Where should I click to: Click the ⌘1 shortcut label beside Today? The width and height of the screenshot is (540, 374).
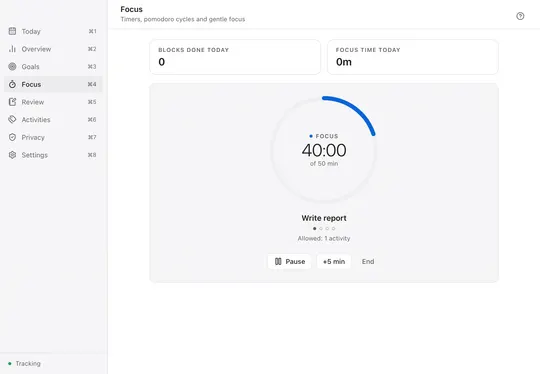point(92,31)
